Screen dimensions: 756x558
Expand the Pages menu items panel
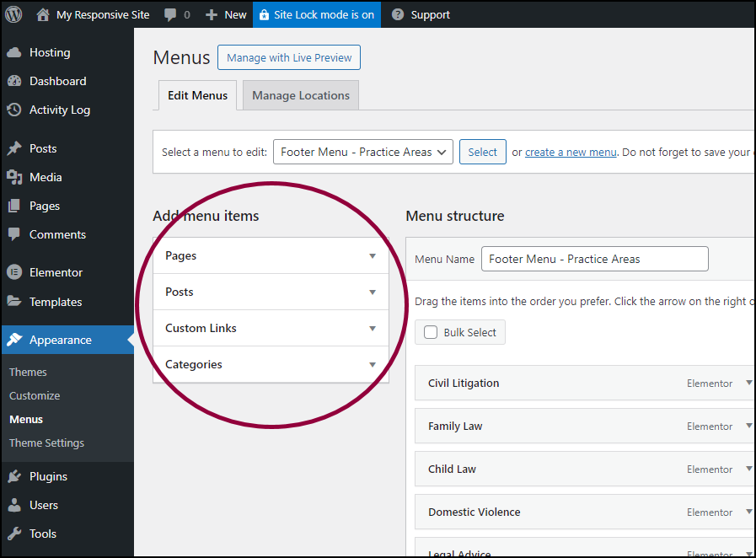pos(372,256)
